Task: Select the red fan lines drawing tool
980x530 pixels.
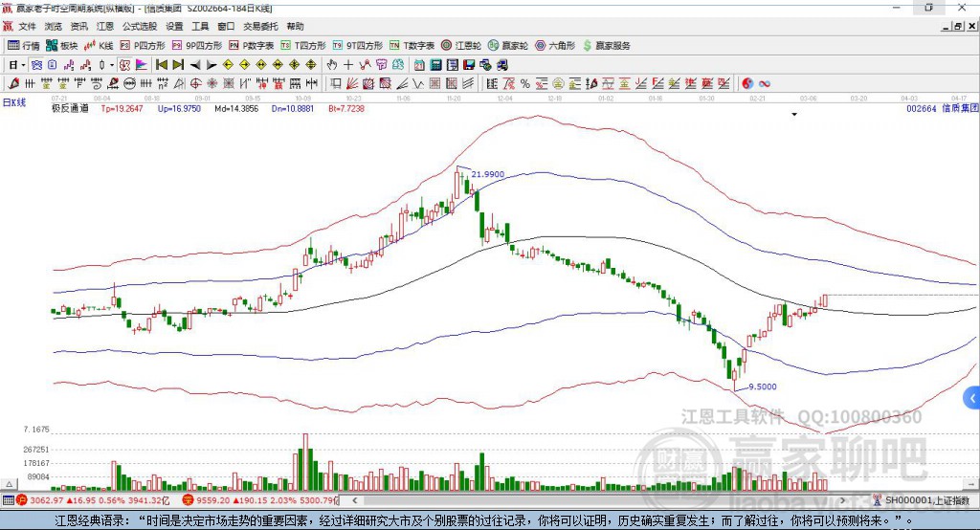Action: (352, 84)
